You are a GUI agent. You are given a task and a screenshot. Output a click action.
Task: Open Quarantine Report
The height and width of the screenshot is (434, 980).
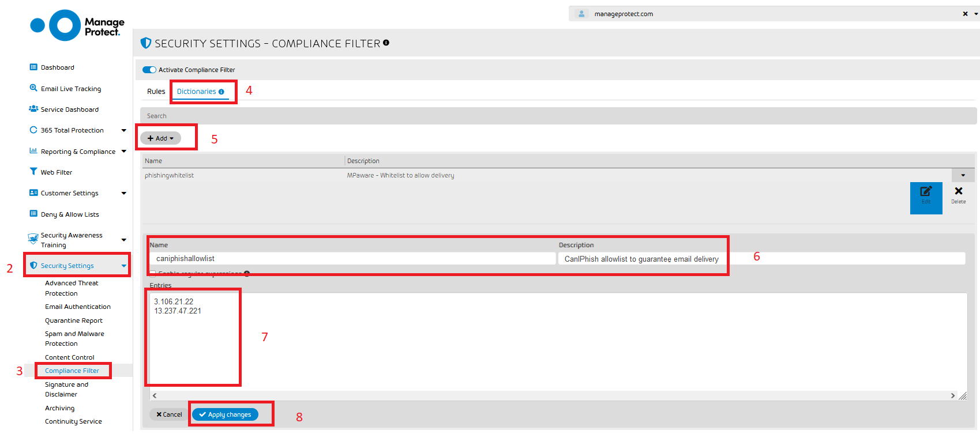pos(74,320)
